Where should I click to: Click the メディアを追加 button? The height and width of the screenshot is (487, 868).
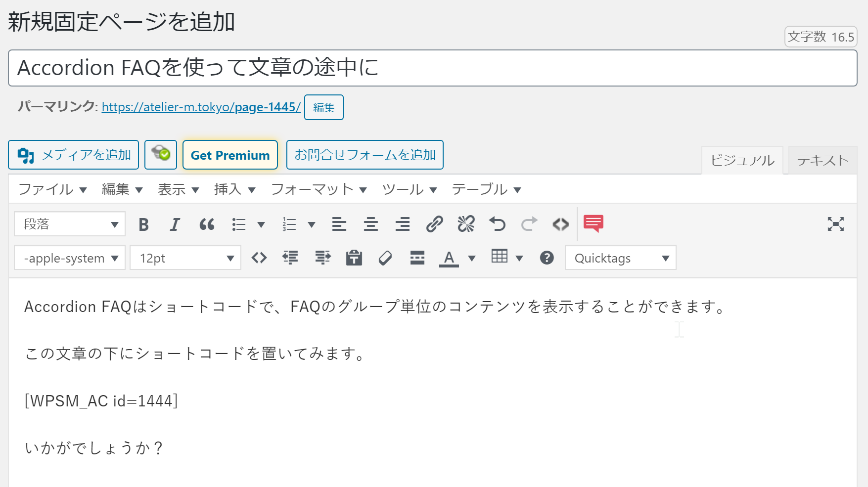coord(74,155)
